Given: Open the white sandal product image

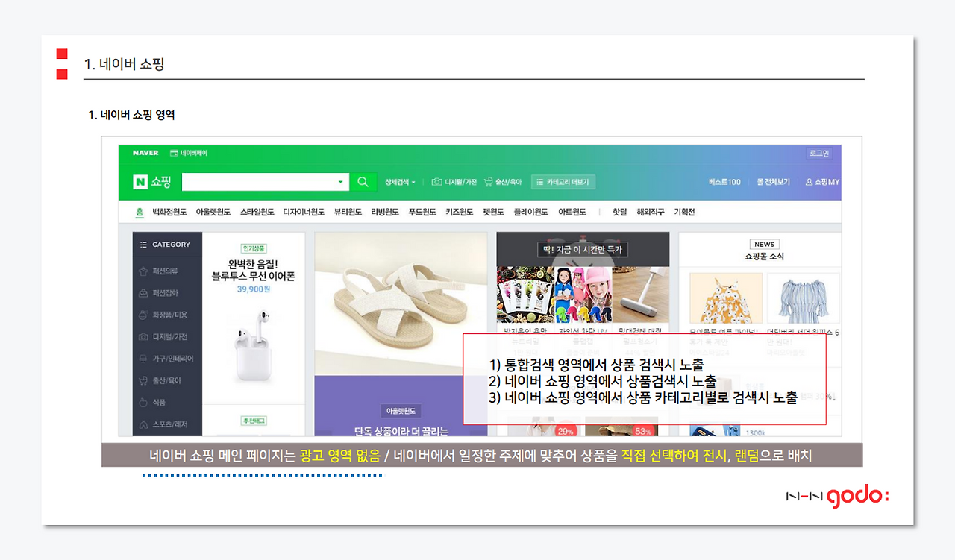Looking at the screenshot, I should click(x=401, y=303).
